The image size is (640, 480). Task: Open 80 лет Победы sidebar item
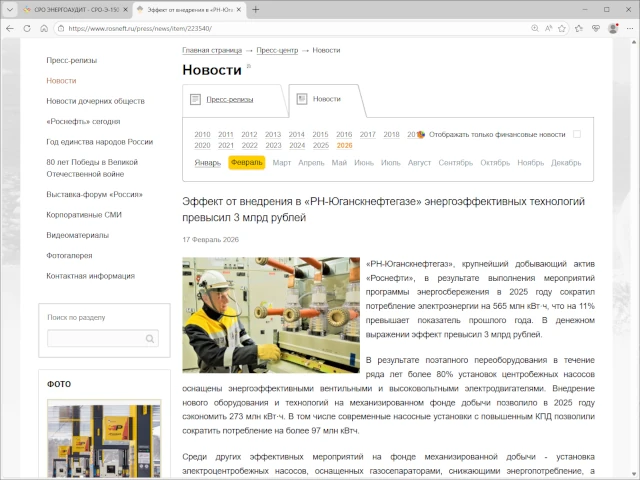(x=92, y=168)
